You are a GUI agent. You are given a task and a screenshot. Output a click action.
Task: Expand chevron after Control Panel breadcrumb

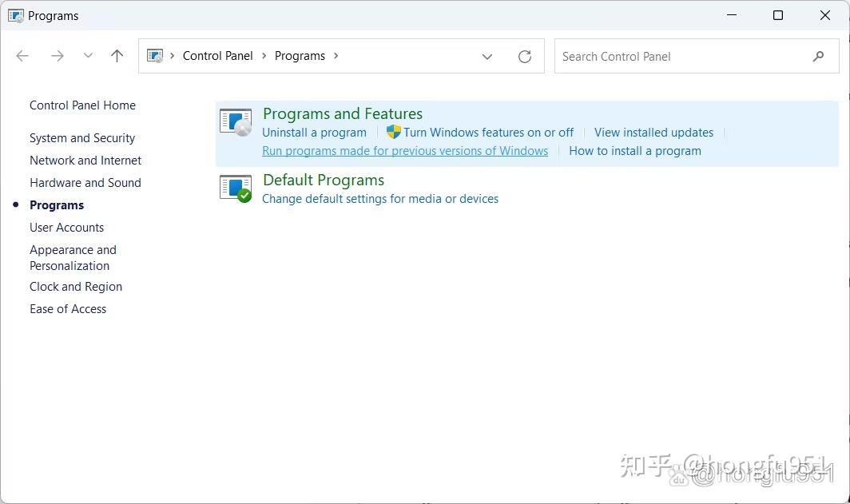pyautogui.click(x=264, y=56)
